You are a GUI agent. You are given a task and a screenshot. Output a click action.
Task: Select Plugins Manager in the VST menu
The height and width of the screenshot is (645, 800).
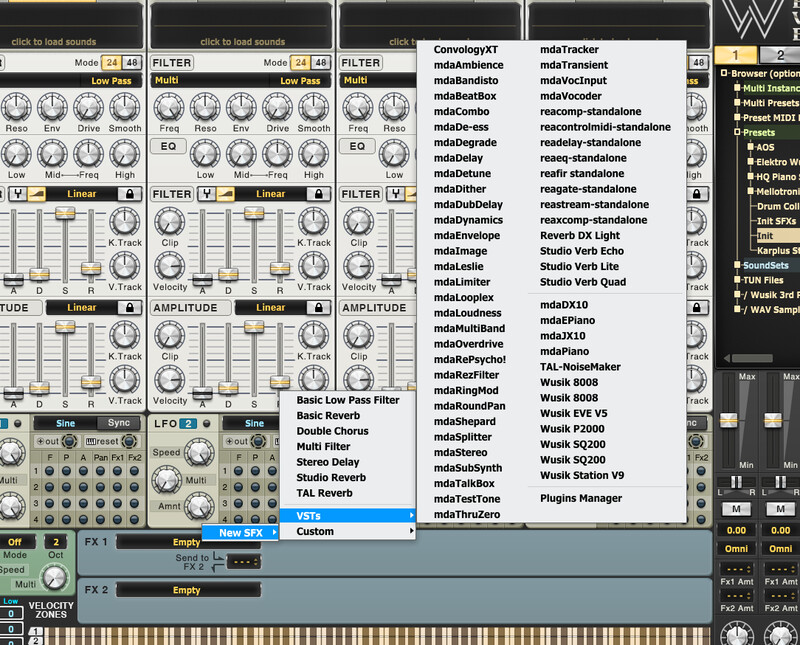(581, 499)
